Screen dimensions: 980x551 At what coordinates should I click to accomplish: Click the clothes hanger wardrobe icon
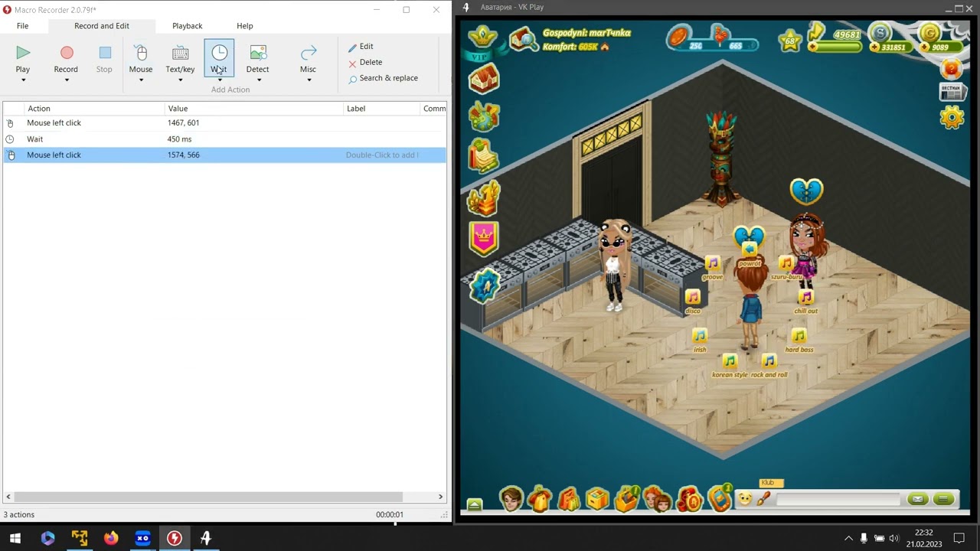tap(540, 499)
